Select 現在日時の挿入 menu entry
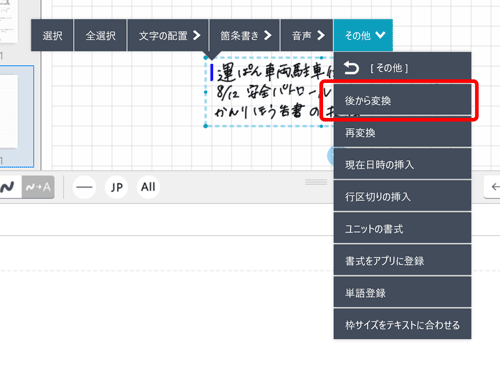 point(402,165)
